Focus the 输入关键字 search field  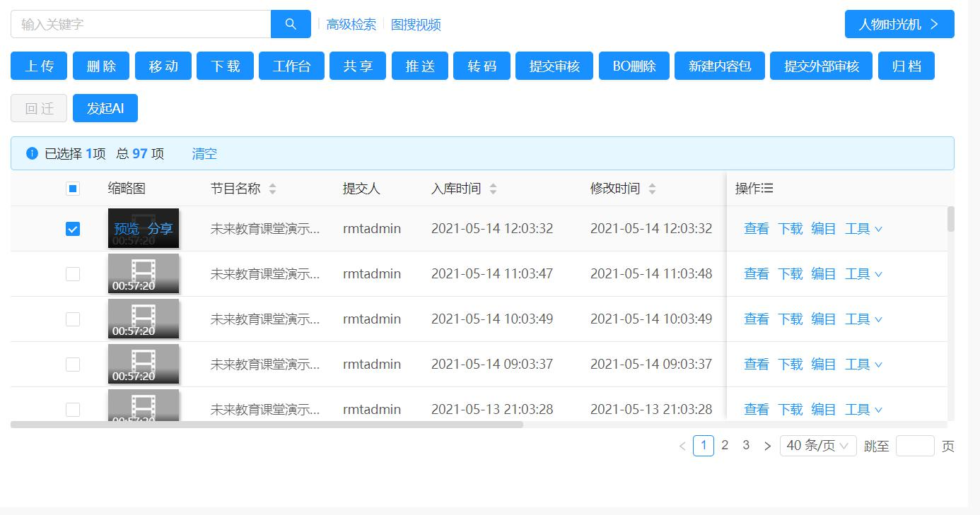[141, 24]
